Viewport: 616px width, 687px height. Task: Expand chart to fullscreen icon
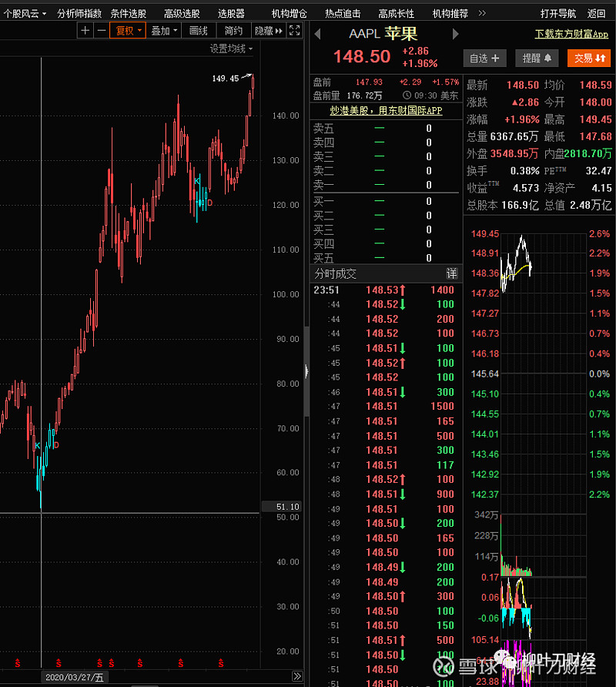click(x=294, y=31)
